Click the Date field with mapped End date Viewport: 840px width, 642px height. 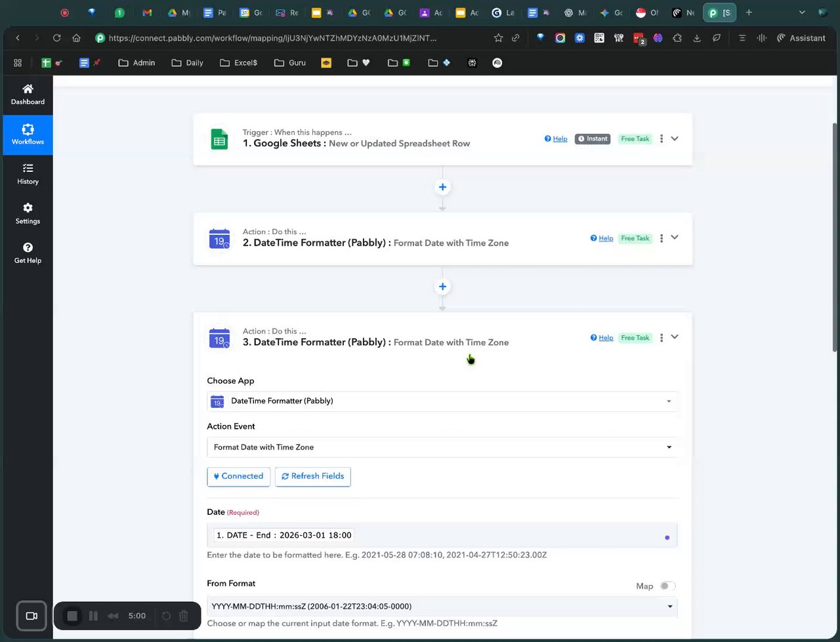pyautogui.click(x=442, y=536)
